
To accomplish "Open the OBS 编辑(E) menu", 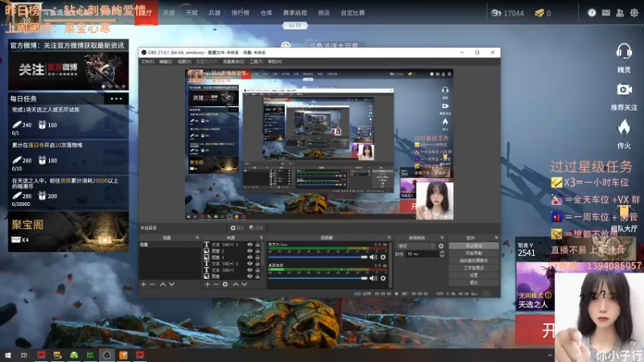I will (x=166, y=62).
